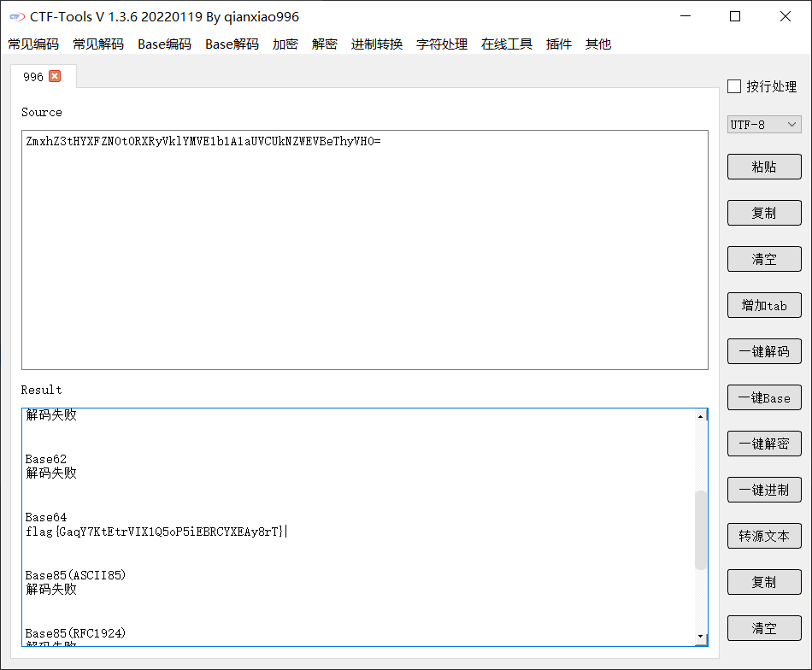Enable the 按行处理 checkbox
This screenshot has width=812, height=670.
point(734,86)
